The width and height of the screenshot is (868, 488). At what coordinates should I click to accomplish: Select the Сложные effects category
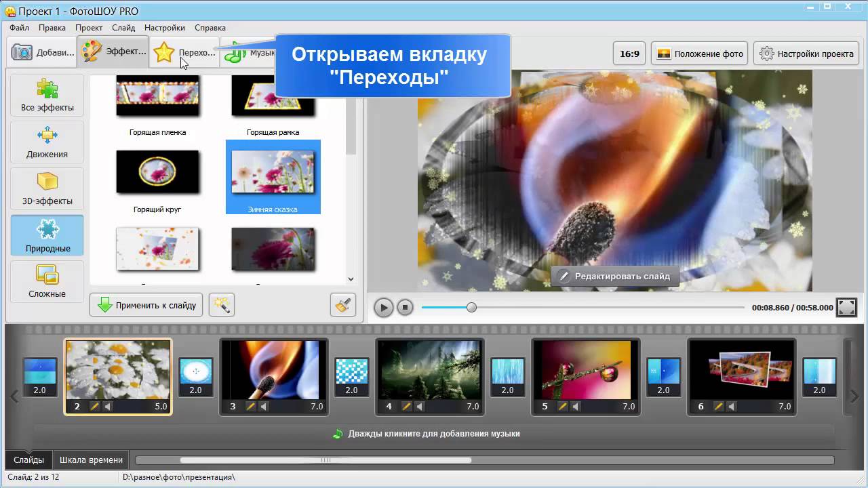point(47,281)
